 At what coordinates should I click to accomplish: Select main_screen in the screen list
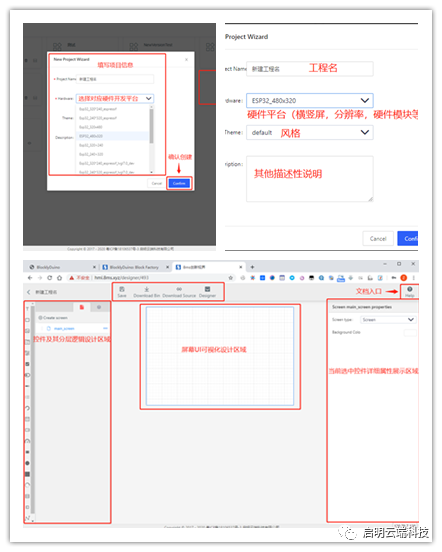64,328
